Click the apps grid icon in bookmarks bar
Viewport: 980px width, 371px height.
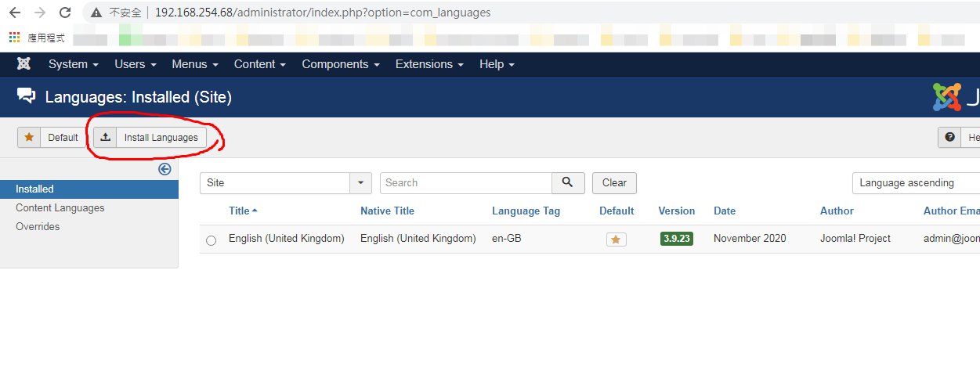[13, 38]
